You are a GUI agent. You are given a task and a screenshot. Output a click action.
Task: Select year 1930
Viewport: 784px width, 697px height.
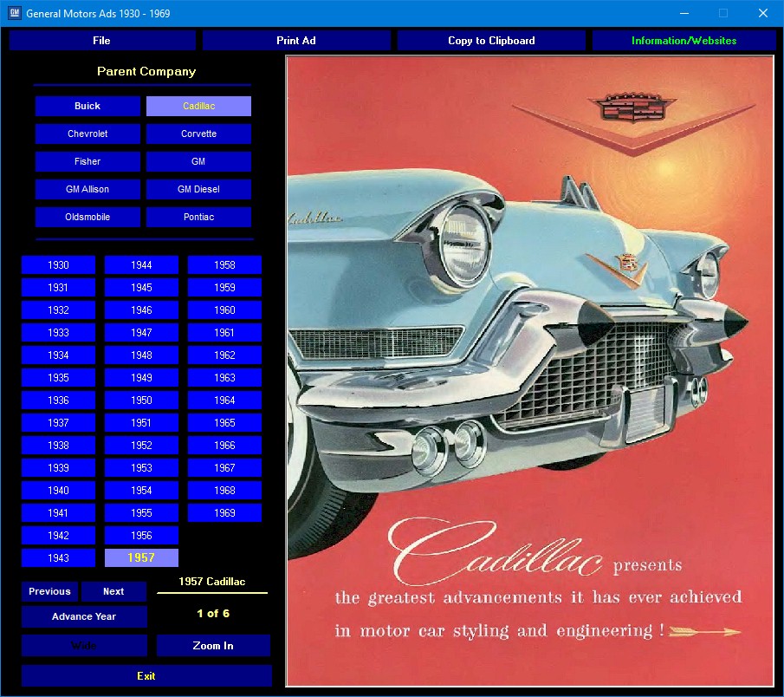[59, 265]
